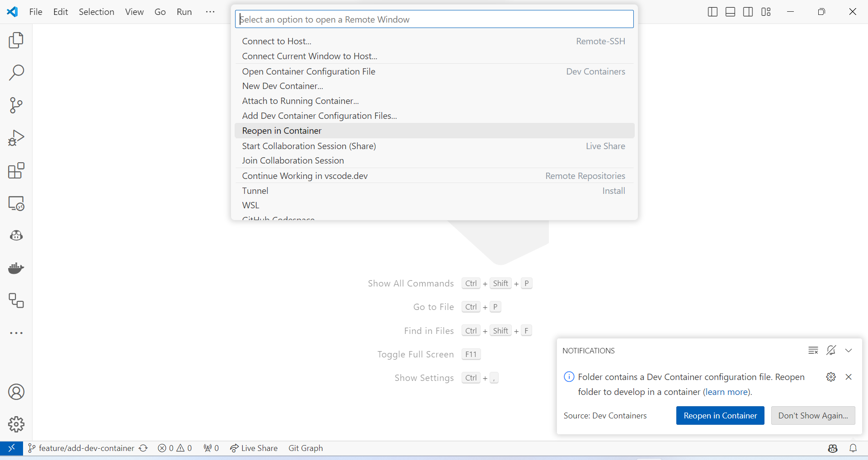Click the remote window indicator in status bar
This screenshot has height=460, width=868.
11,448
